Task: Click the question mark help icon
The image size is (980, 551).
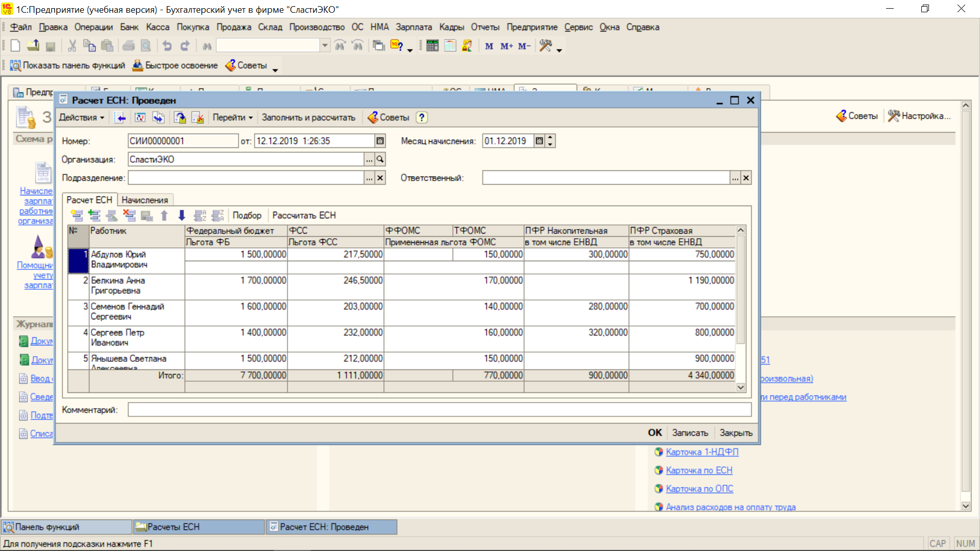Action: click(x=422, y=117)
